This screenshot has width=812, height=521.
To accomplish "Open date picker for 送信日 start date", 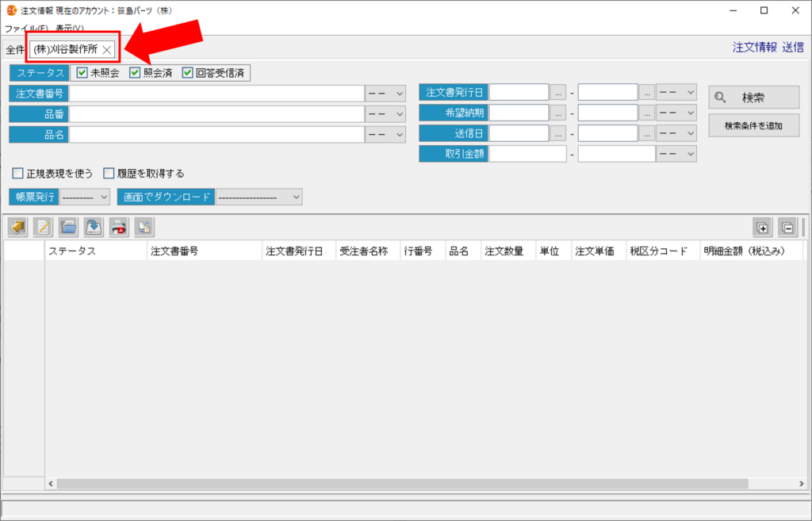I will point(557,133).
